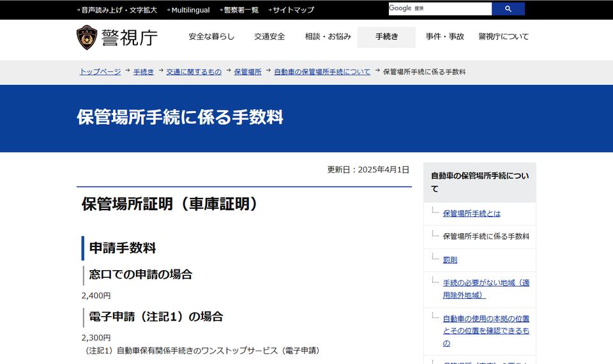Go to トップページ breadcrumb
This screenshot has height=364, width=613.
(100, 72)
